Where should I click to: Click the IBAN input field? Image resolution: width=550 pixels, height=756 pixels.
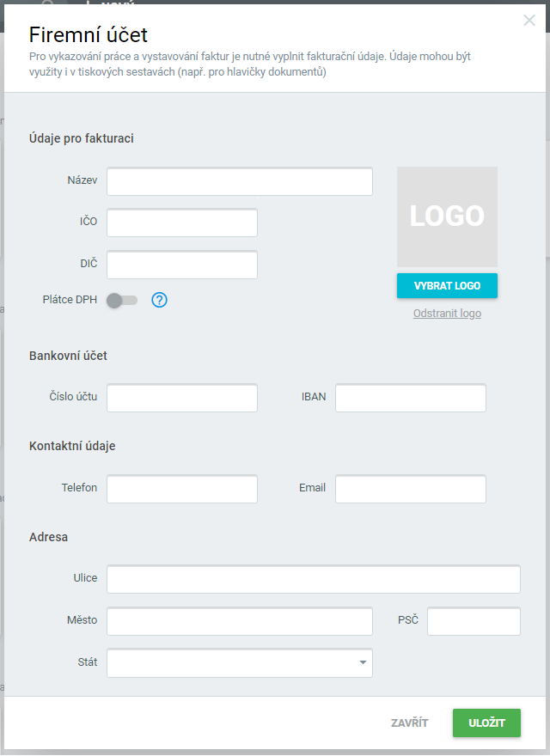(x=411, y=398)
